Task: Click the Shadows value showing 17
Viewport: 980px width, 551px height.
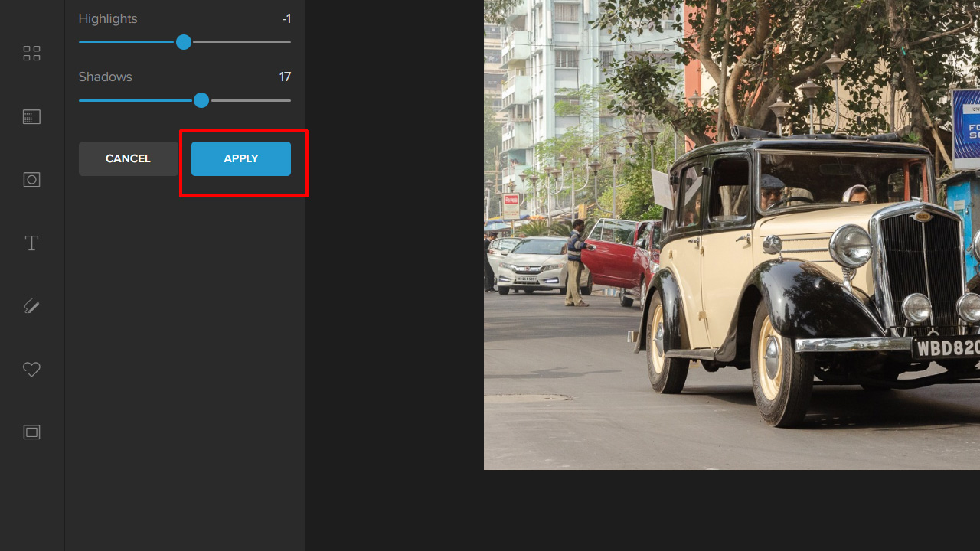Action: tap(285, 77)
